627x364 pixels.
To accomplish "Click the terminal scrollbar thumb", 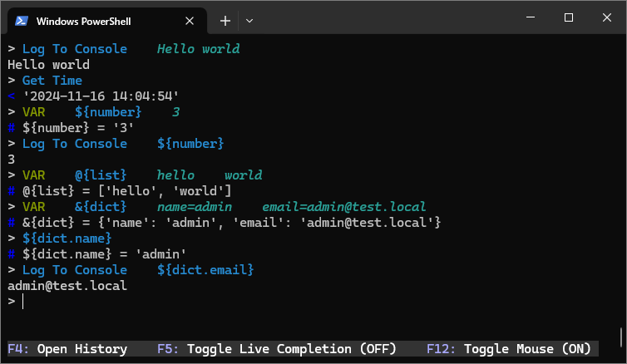I will pos(621,337).
